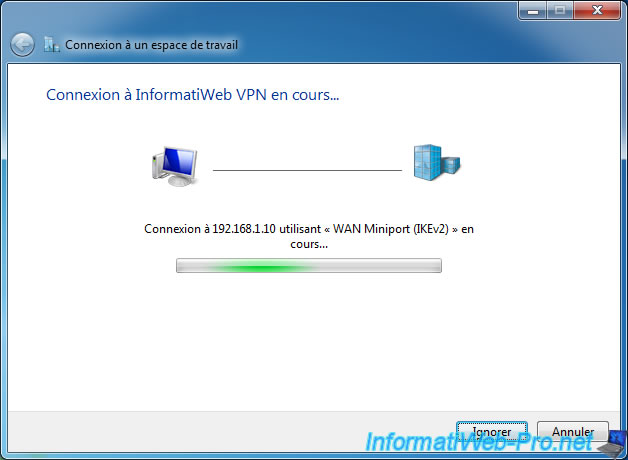Cancel the VPN connection with Annuler
Image resolution: width=628 pixels, height=460 pixels.
tap(573, 432)
